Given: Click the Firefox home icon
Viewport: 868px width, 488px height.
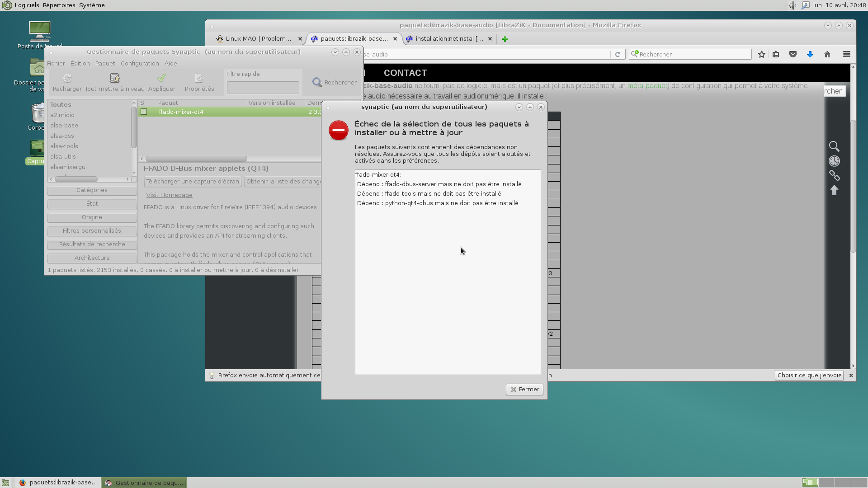Looking at the screenshot, I should coord(827,54).
